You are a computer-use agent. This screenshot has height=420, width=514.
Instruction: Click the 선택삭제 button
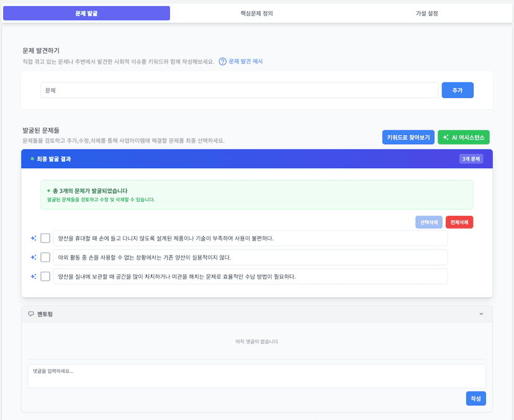click(x=429, y=222)
